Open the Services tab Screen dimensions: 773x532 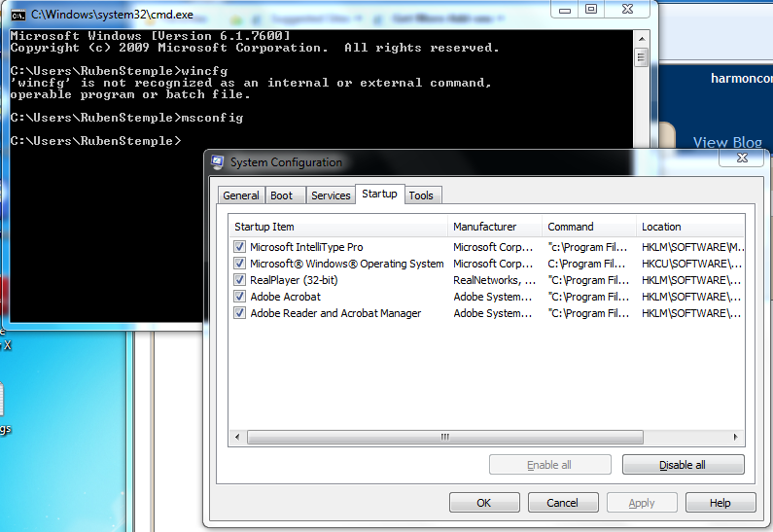pos(331,195)
